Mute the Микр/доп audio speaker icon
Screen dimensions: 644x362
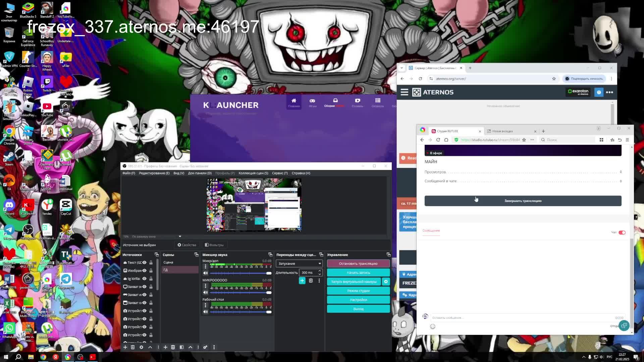205,273
